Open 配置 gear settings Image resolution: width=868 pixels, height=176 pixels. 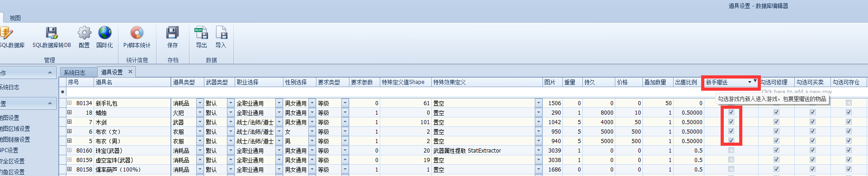[84, 37]
